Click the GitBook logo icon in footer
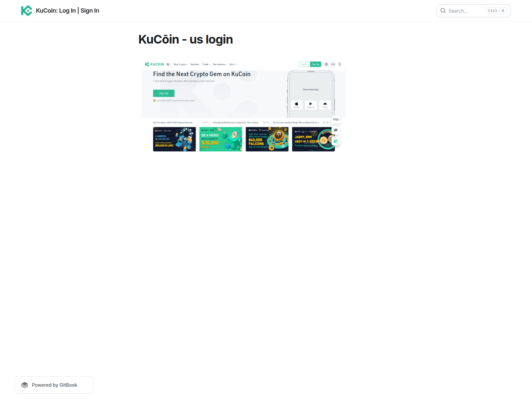 pos(25,385)
